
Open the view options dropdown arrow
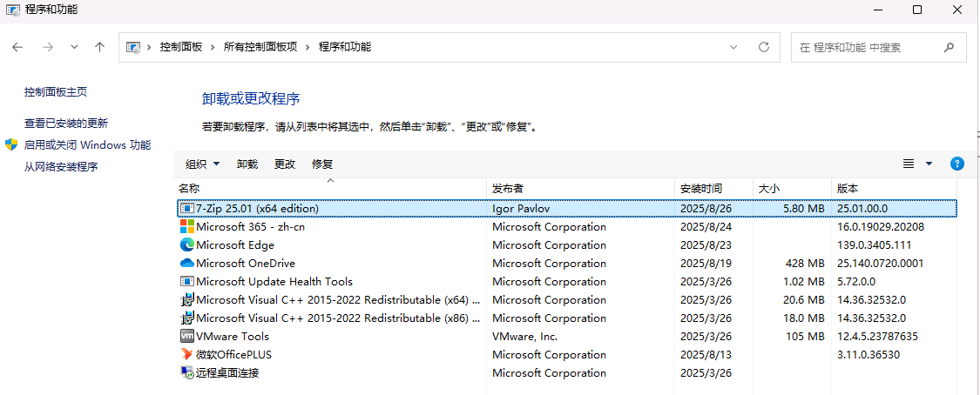point(929,164)
